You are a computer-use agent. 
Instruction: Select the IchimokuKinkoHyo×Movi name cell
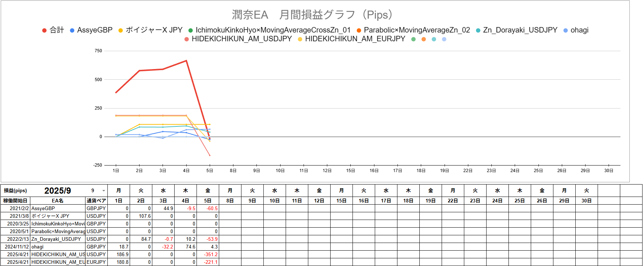58,224
